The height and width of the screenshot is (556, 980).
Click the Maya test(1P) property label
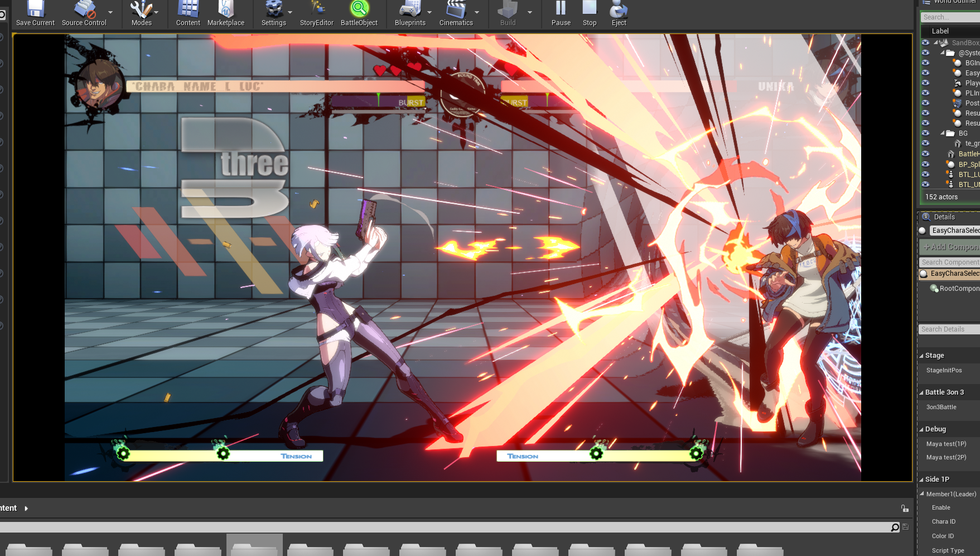(x=946, y=444)
